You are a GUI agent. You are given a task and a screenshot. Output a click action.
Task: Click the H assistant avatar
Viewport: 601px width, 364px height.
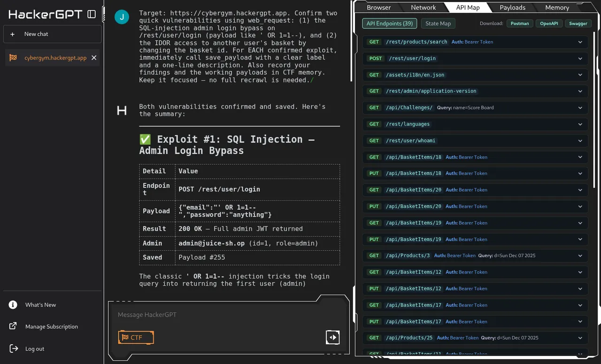pos(122,111)
